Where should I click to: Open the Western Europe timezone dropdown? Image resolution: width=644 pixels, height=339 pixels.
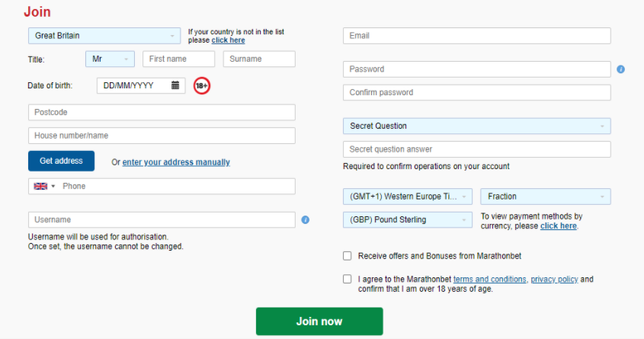point(408,197)
